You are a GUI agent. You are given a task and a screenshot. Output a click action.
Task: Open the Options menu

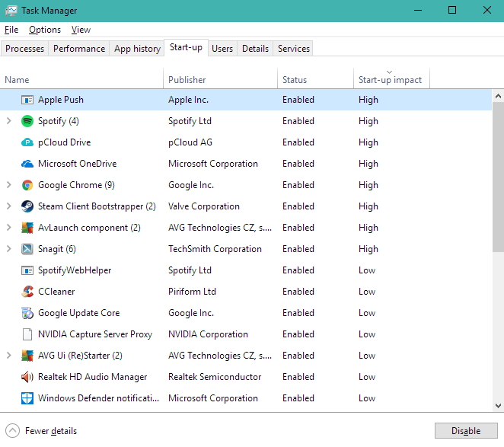pos(45,30)
